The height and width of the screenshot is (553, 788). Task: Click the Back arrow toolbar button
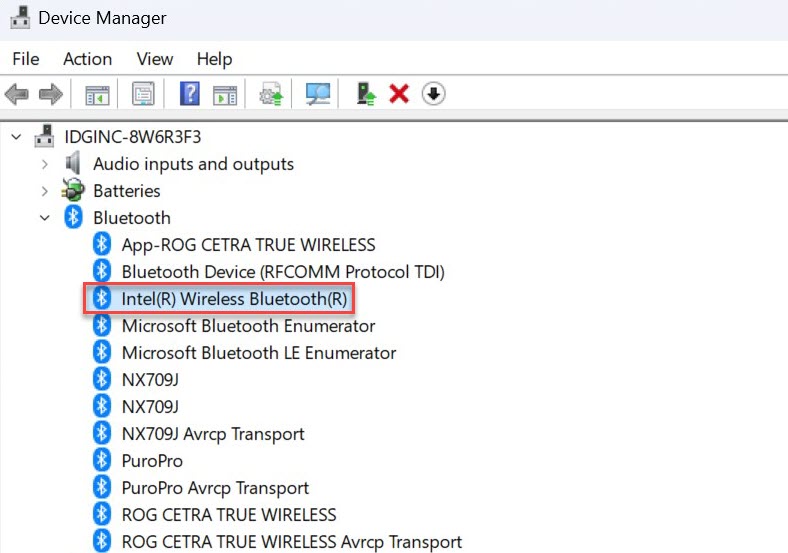pos(17,94)
